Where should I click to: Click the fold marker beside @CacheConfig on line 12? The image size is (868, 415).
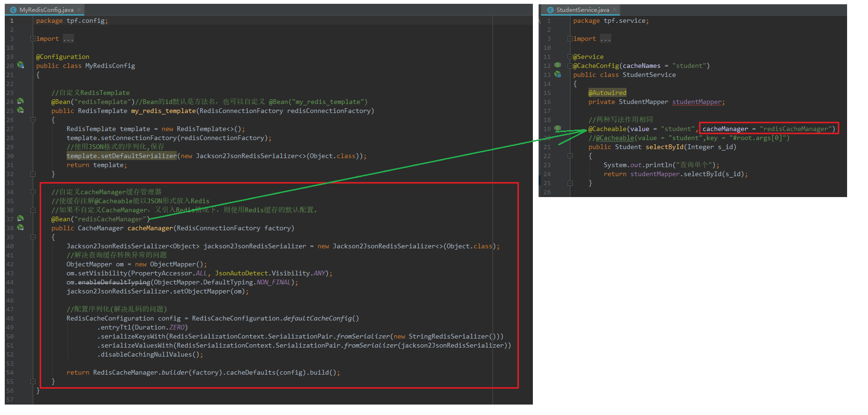pyautogui.click(x=570, y=66)
